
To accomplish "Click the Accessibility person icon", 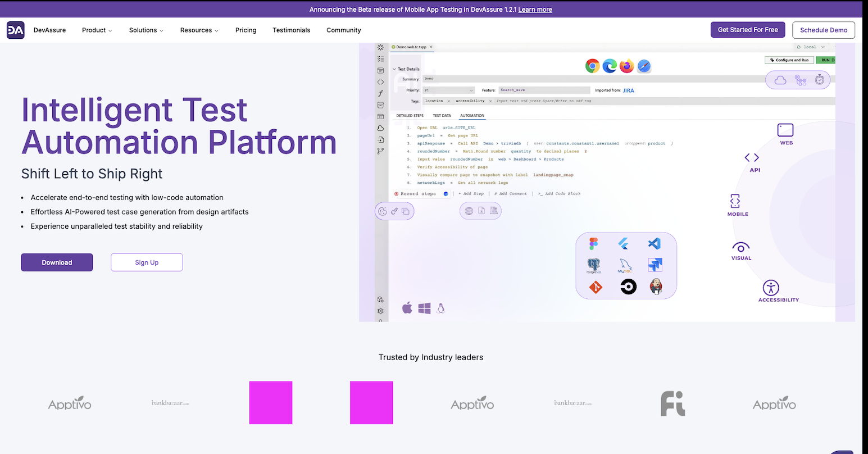I will tap(771, 288).
